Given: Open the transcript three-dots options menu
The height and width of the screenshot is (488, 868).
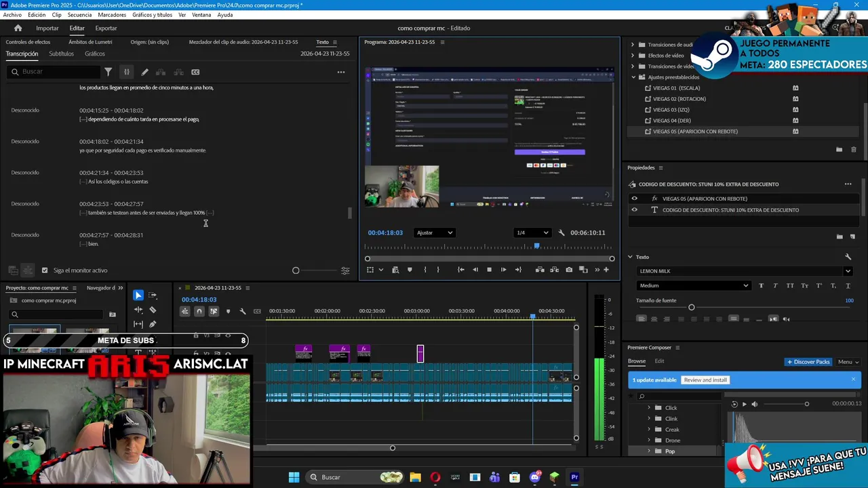Looking at the screenshot, I should 341,72.
